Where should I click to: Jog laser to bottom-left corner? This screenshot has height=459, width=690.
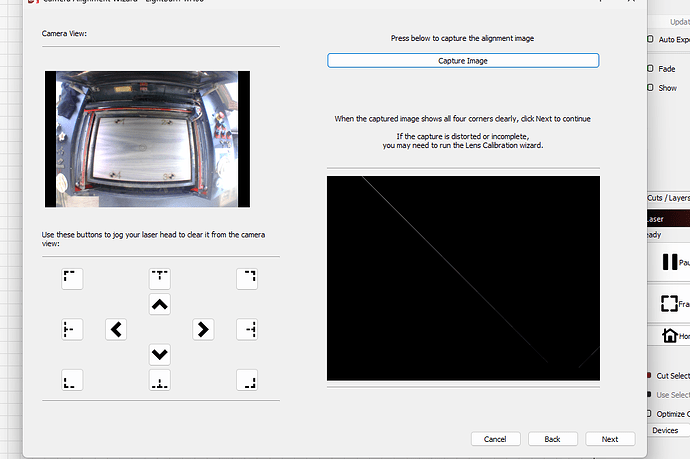(x=72, y=380)
